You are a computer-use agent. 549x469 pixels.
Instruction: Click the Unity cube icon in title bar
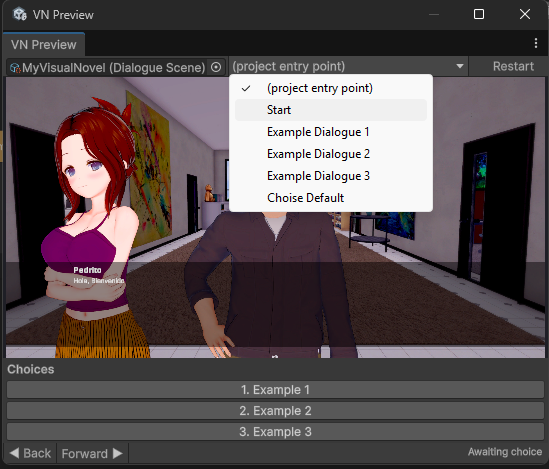click(20, 14)
